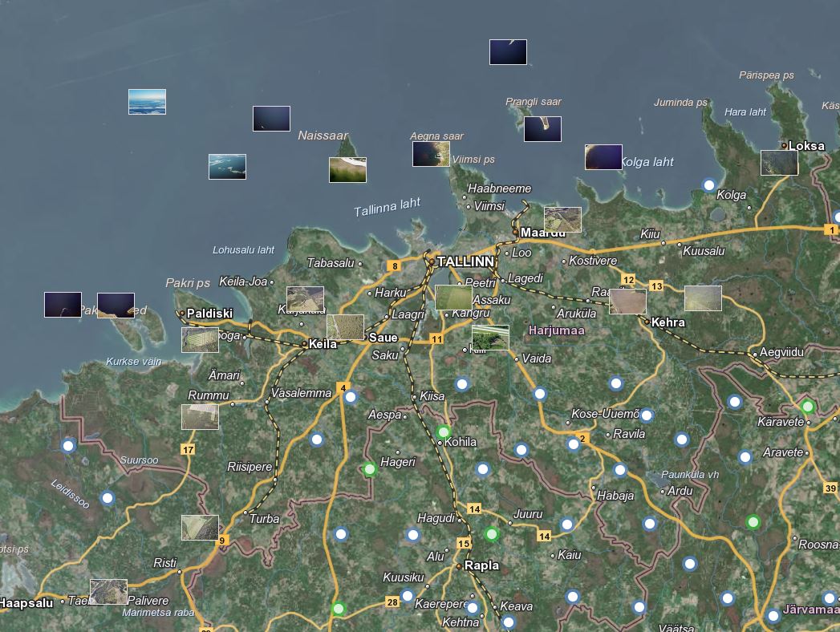This screenshot has height=632, width=840.
Task: Click the blue marker below Leidissoo label
Action: pyautogui.click(x=108, y=498)
